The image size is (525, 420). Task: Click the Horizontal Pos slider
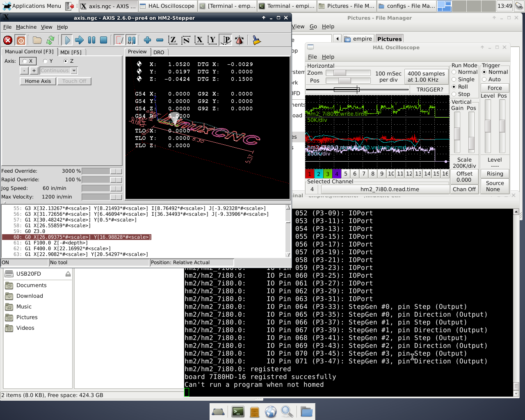[348, 81]
